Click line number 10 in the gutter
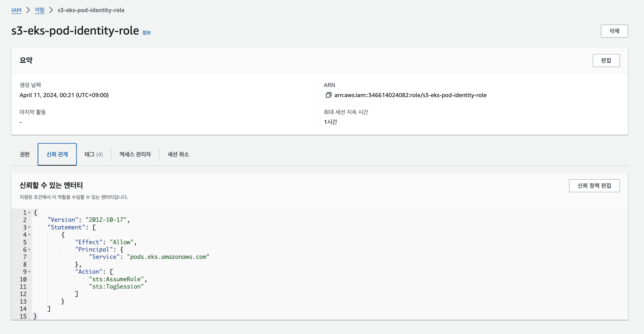644x334 pixels. coord(23,279)
